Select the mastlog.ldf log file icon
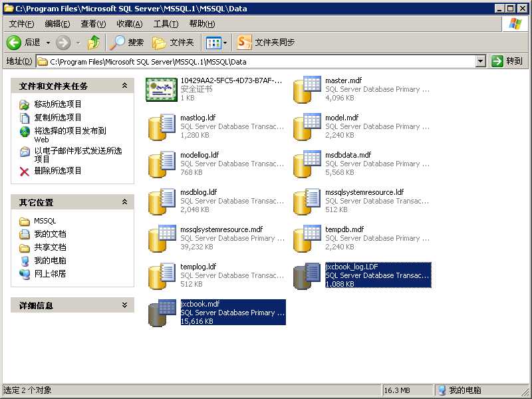The width and height of the screenshot is (532, 399). [x=162, y=126]
